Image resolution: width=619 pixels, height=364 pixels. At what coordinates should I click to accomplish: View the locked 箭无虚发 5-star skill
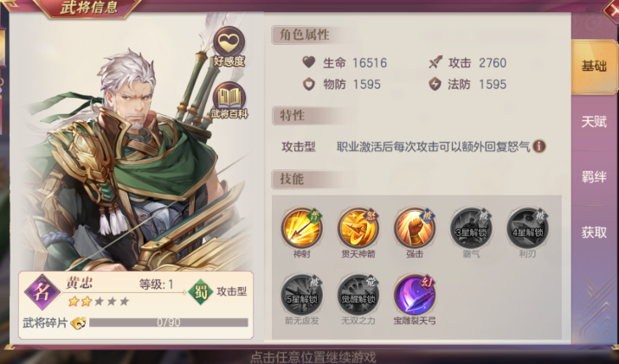(302, 296)
